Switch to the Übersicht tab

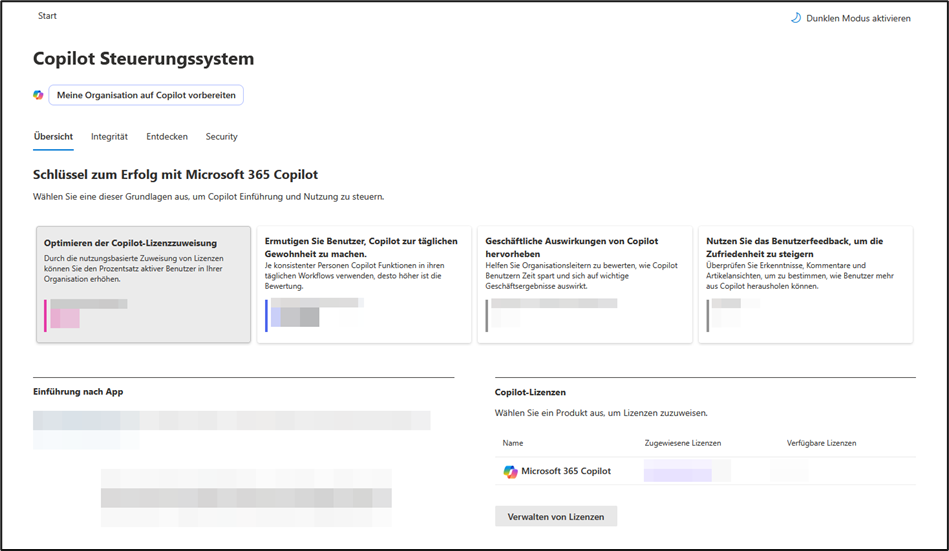tap(53, 137)
